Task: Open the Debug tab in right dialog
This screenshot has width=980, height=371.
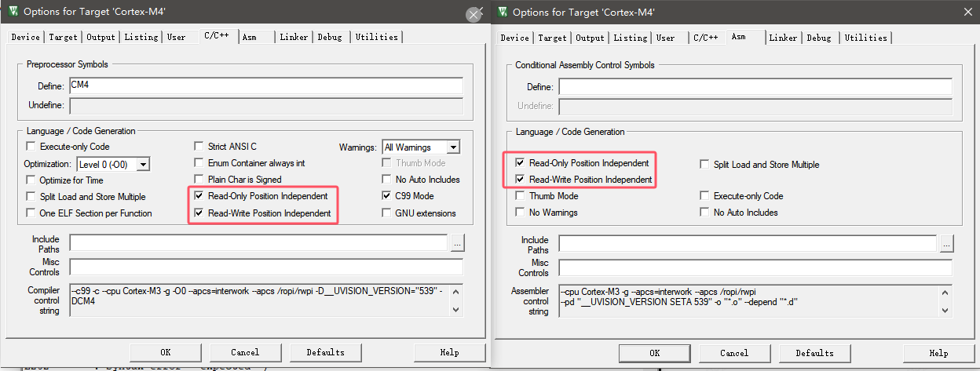Action: coord(818,38)
